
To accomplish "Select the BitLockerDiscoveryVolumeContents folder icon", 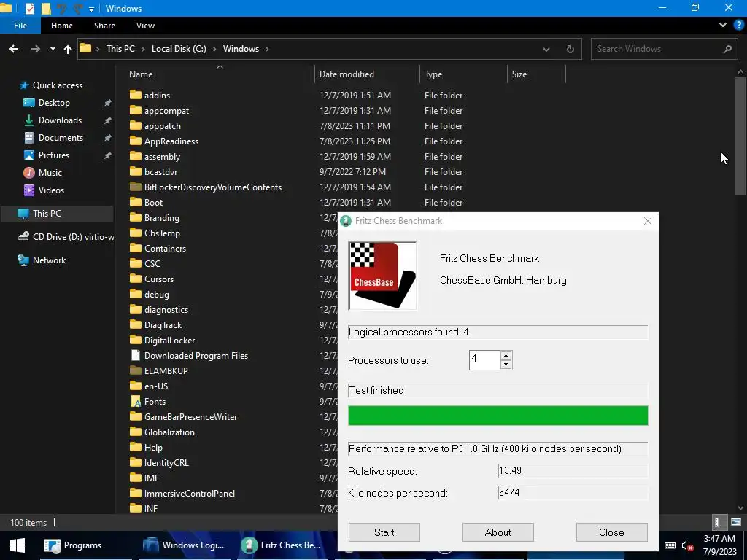I will tap(136, 187).
